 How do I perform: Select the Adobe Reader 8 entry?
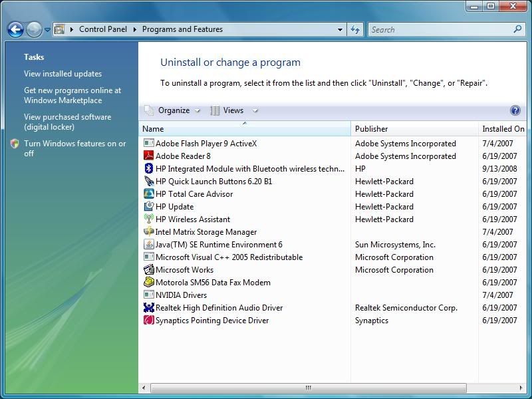(332, 156)
